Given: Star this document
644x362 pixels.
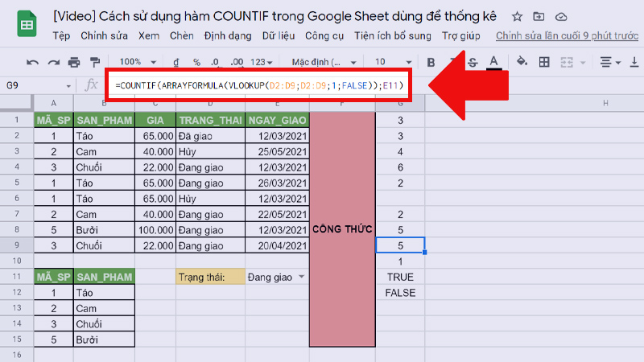Looking at the screenshot, I should click(518, 16).
